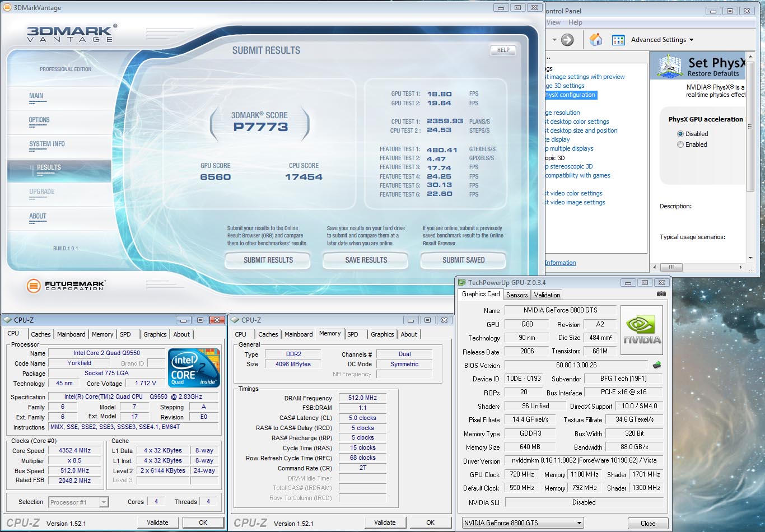
Task: Open 'stereoscopic 3D' task link
Action: 569,166
